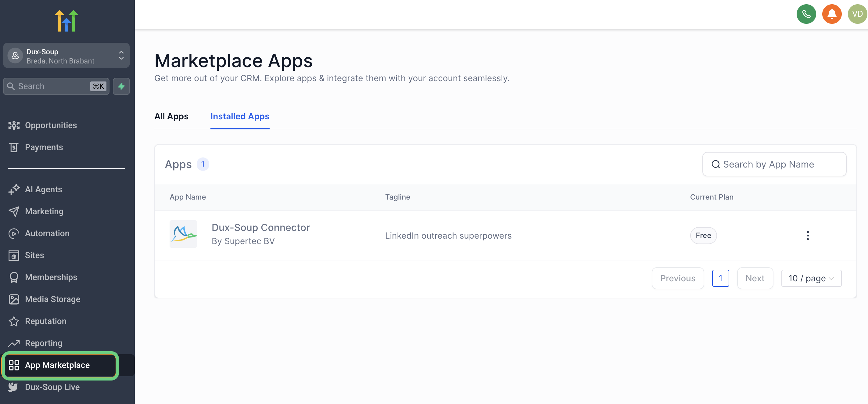Click the Opportunities sidebar icon
Image resolution: width=868 pixels, height=404 pixels.
coord(14,125)
